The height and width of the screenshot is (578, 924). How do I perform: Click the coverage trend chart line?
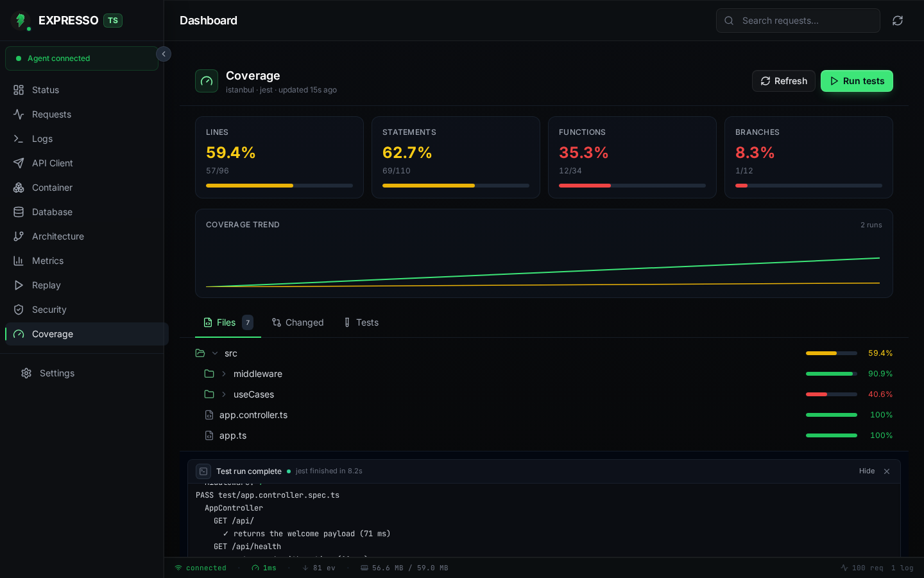[543, 272]
